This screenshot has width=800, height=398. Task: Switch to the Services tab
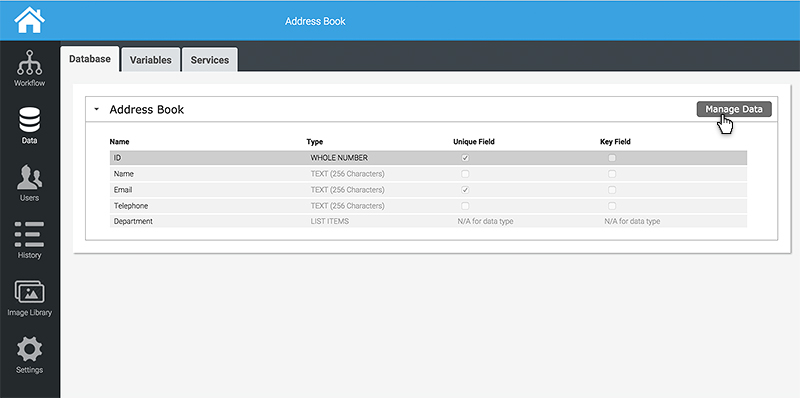point(210,60)
